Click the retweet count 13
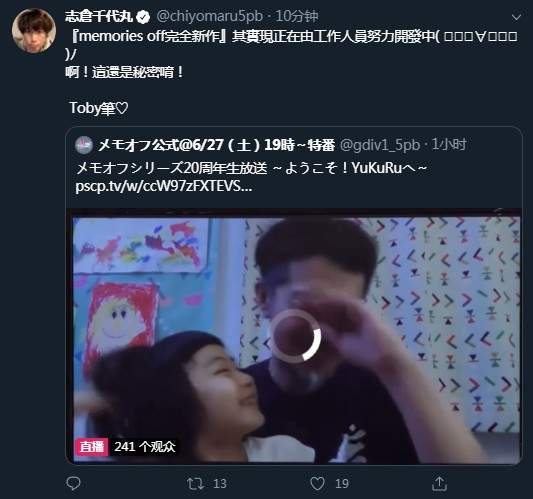The width and height of the screenshot is (533, 499). (x=220, y=484)
